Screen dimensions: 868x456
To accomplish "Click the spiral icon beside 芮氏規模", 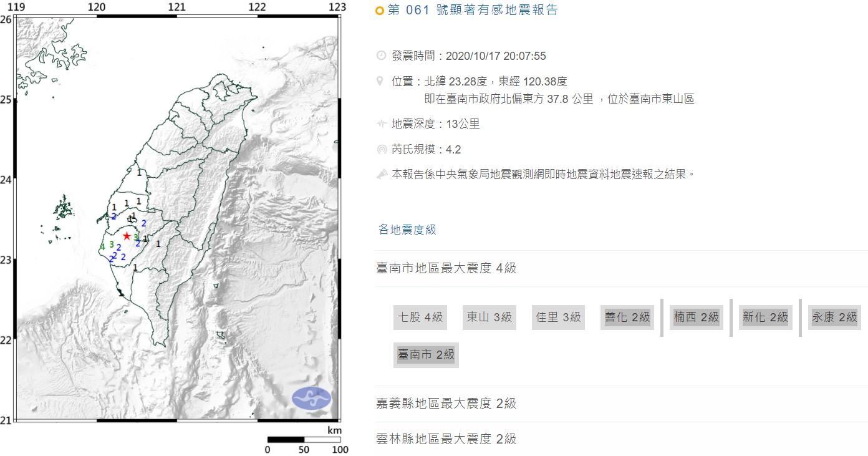I will [x=381, y=149].
